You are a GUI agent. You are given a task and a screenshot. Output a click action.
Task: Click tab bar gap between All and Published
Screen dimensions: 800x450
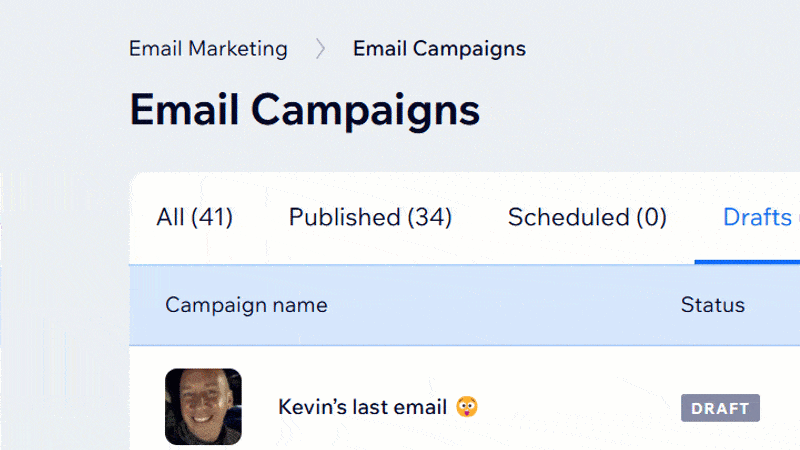[261, 217]
